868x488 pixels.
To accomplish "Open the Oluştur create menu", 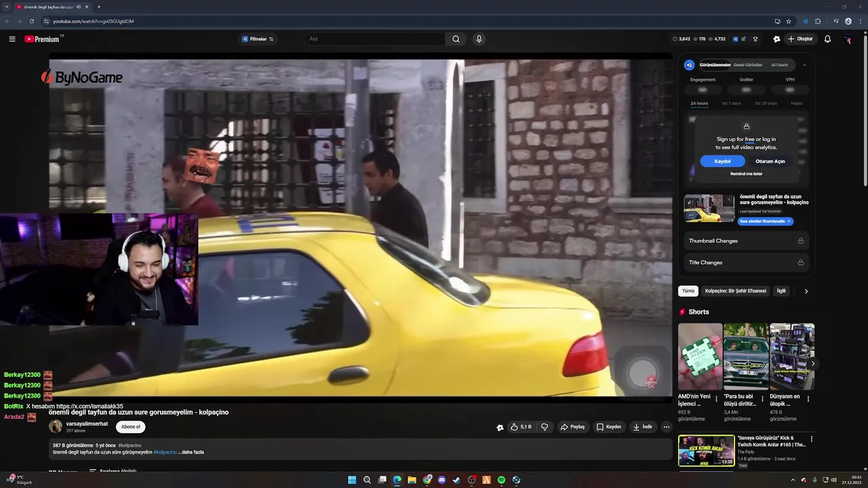I will point(800,39).
